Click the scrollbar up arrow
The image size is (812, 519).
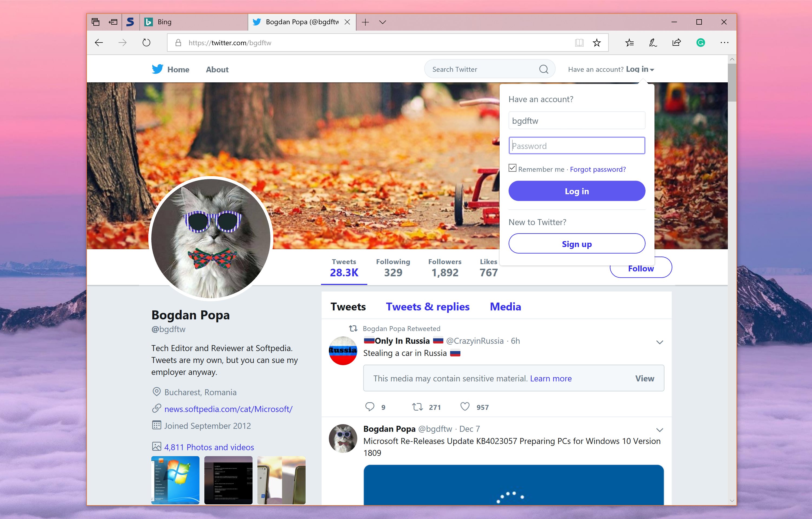click(732, 59)
